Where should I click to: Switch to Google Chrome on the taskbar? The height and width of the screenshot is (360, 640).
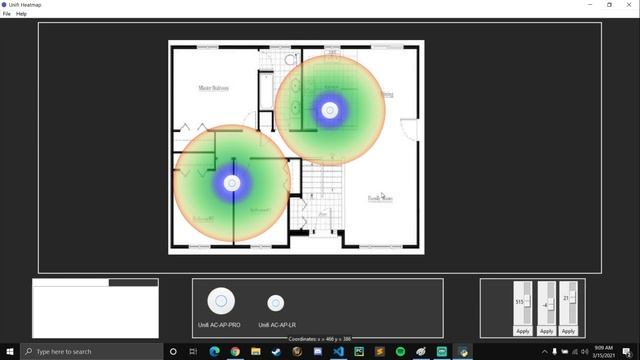(235, 351)
